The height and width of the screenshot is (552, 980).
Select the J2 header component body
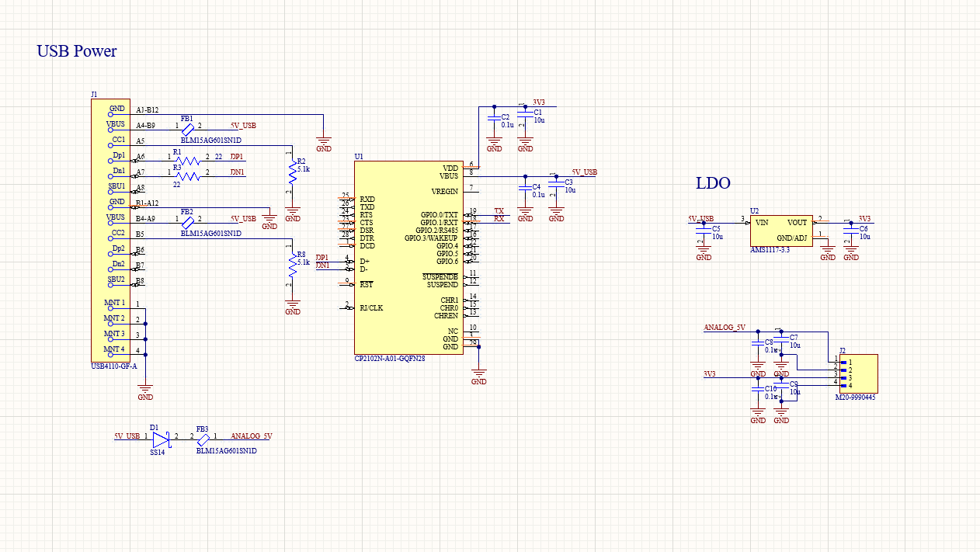coord(858,373)
